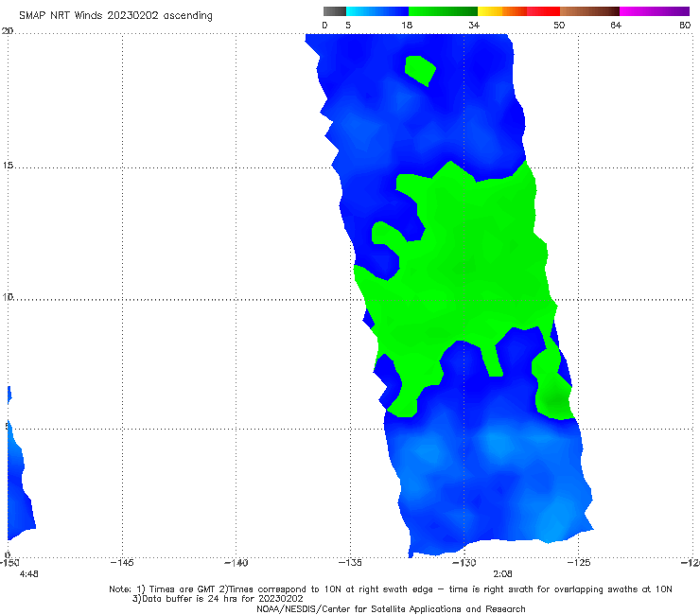Click the longitude axis label '-140'
The height and width of the screenshot is (615, 700).
pyautogui.click(x=236, y=563)
